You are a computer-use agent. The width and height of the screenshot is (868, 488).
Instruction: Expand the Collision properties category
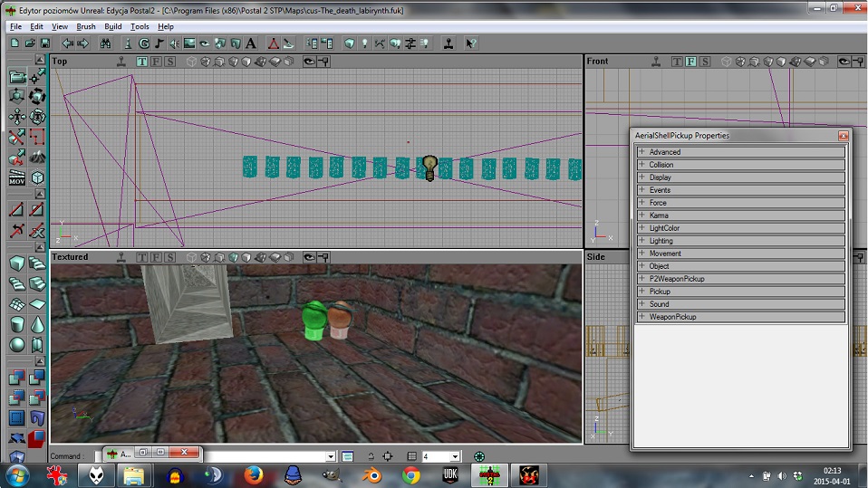[x=740, y=165]
